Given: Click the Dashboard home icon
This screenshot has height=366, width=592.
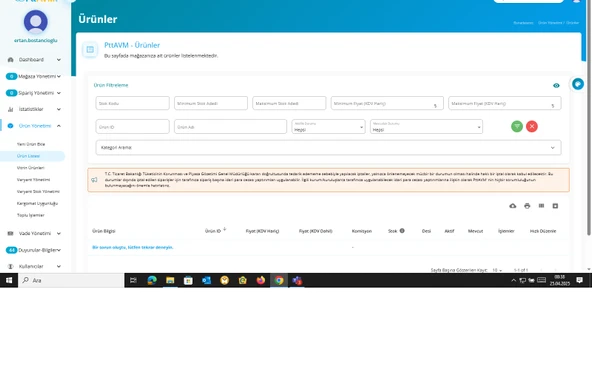Looking at the screenshot, I should [x=11, y=60].
